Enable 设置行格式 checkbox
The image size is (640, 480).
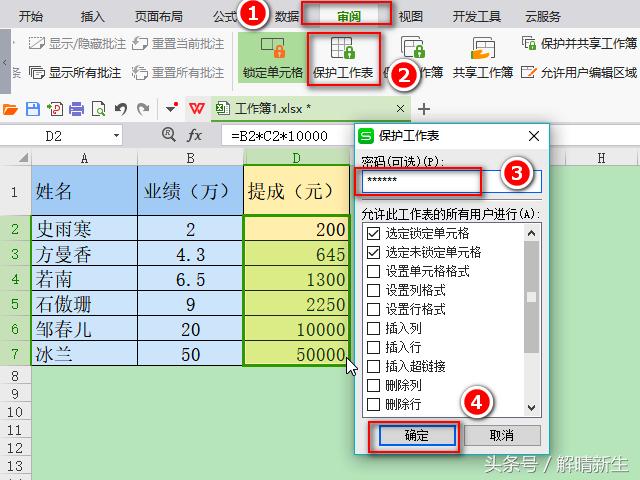pyautogui.click(x=373, y=309)
